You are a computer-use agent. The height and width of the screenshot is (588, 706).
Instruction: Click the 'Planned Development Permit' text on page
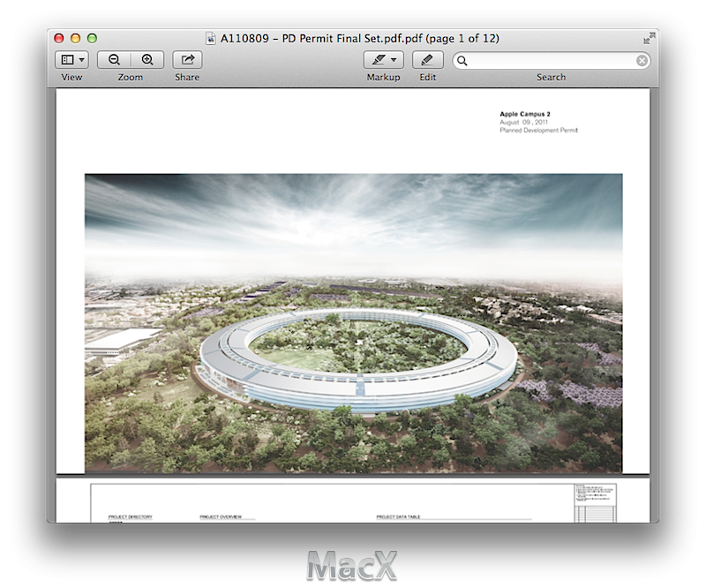pyautogui.click(x=540, y=131)
